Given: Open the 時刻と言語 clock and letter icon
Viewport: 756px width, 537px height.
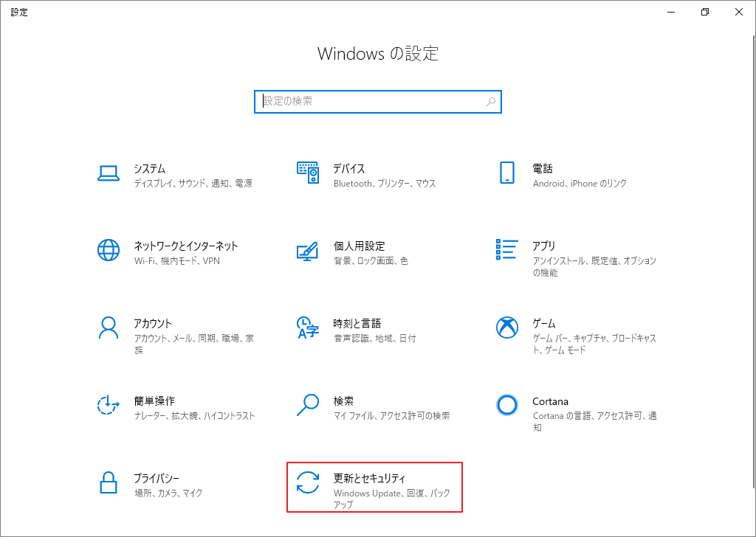Looking at the screenshot, I should 308,328.
